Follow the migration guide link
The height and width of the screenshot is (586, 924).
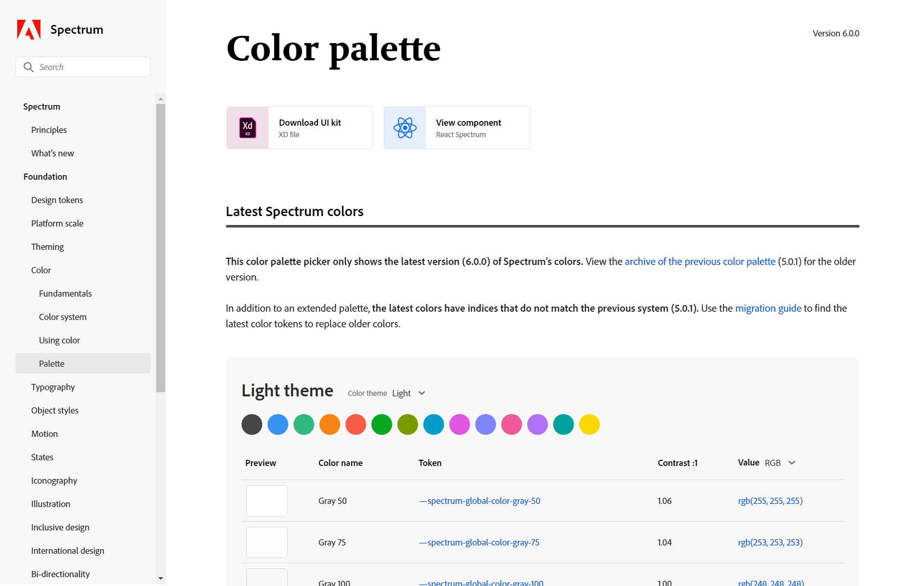coord(768,308)
